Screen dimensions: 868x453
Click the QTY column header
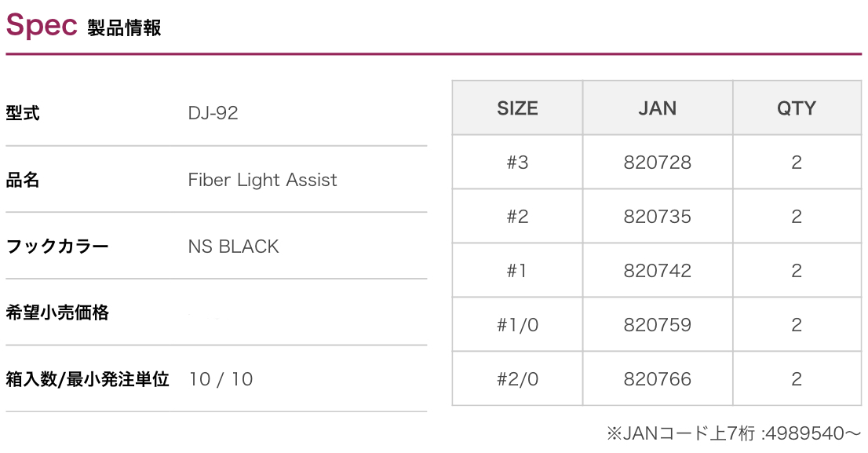click(796, 108)
